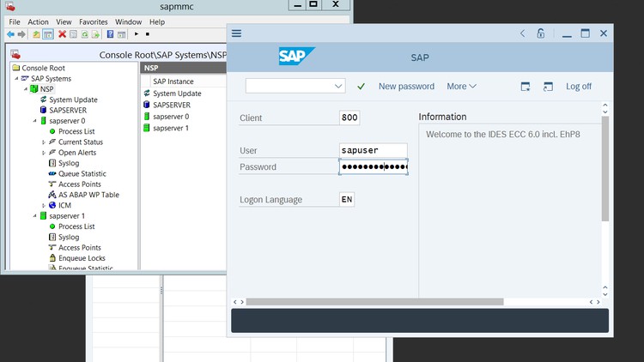Screen dimensions: 644x362
Task: Click the create new session icon
Action: (526, 87)
